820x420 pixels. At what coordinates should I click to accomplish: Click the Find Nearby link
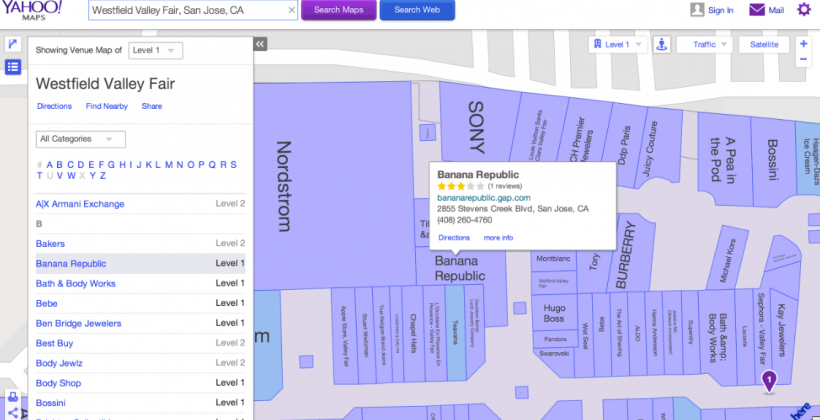[x=107, y=106]
